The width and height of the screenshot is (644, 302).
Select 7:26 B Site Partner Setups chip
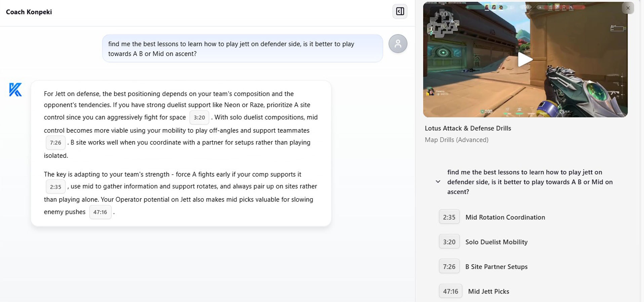point(449,267)
